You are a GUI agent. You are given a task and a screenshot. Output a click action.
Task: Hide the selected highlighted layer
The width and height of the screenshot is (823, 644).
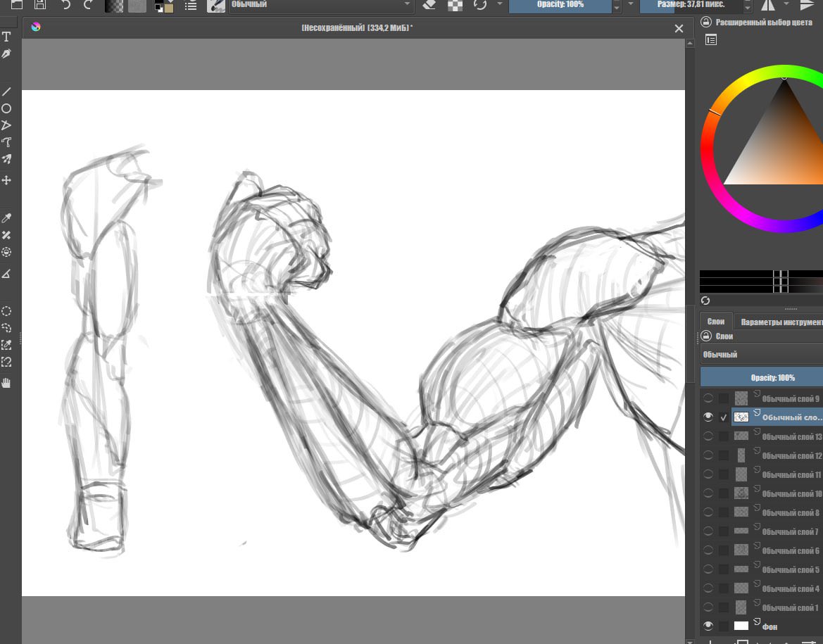pos(708,417)
